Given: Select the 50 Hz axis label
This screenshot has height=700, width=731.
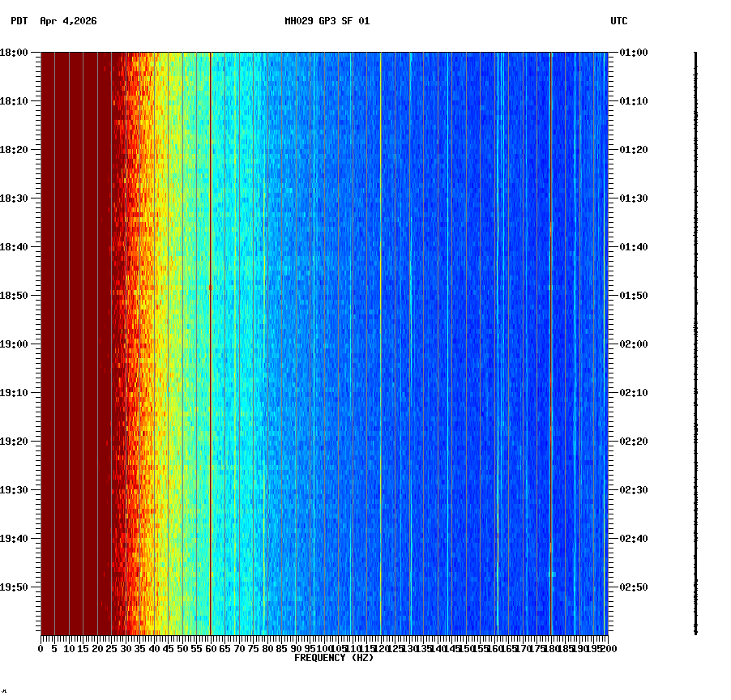Looking at the screenshot, I should [x=181, y=648].
